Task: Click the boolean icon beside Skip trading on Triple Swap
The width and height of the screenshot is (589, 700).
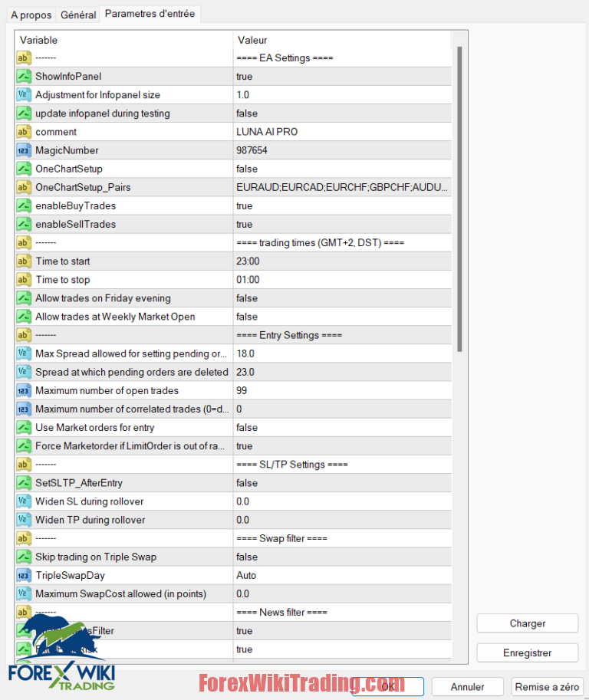Action: click(24, 557)
